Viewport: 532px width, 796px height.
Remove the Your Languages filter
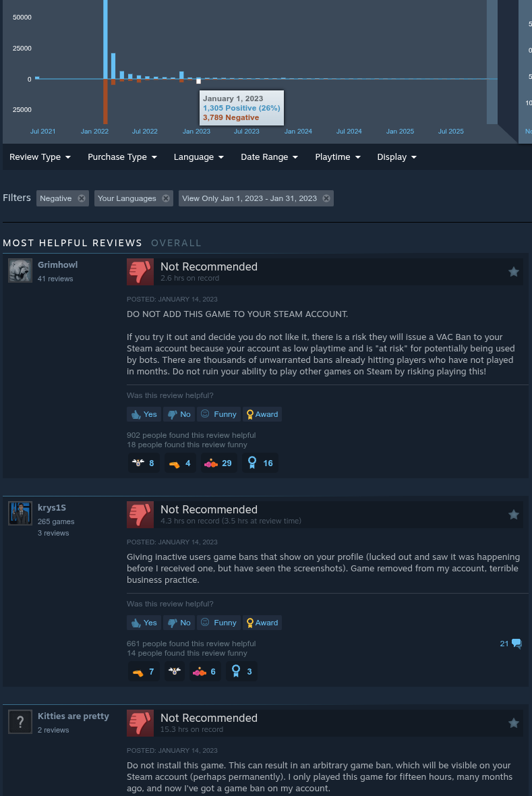(166, 198)
